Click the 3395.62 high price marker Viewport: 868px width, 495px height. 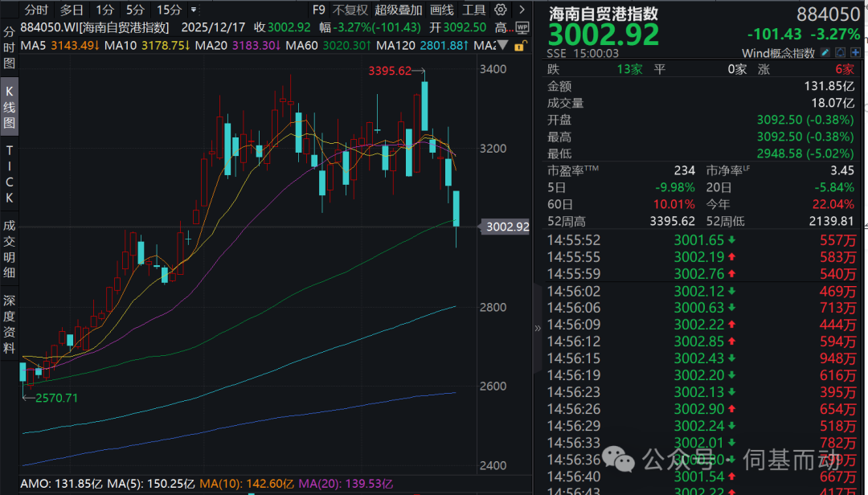[390, 71]
